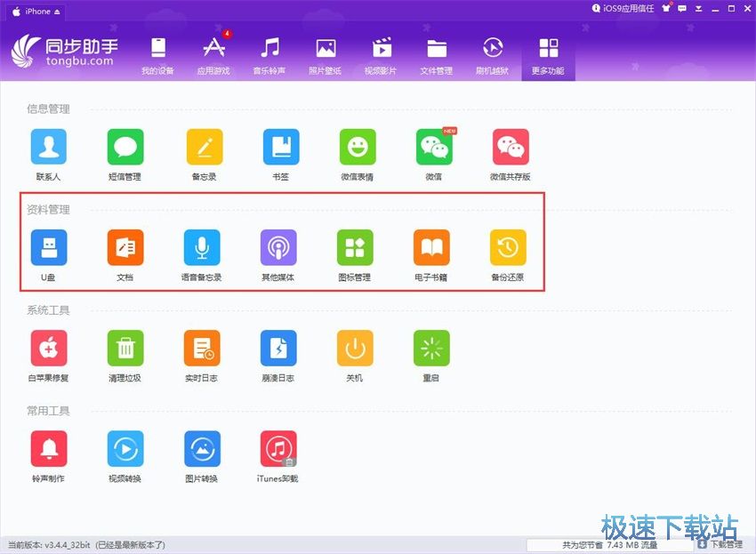Open the 文档 documents icon
This screenshot has width=756, height=554.
pyautogui.click(x=125, y=247)
